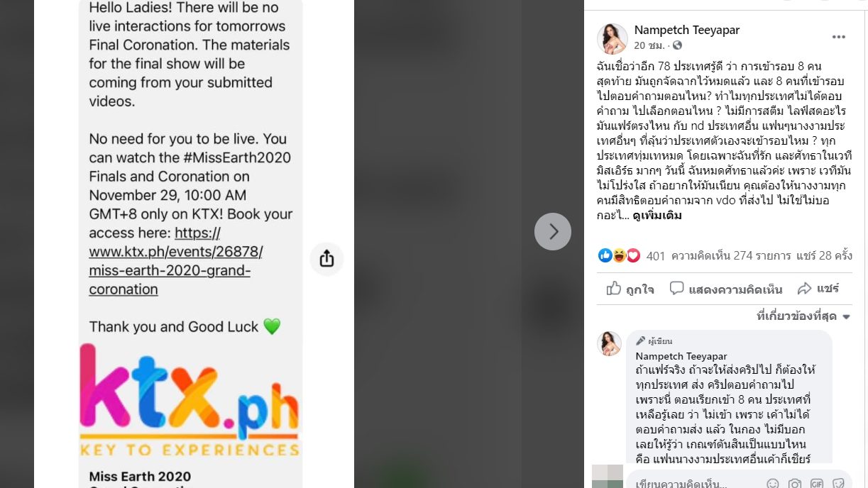Insert an emoji into the comment
This screenshot has height=488, width=868.
coord(773,484)
